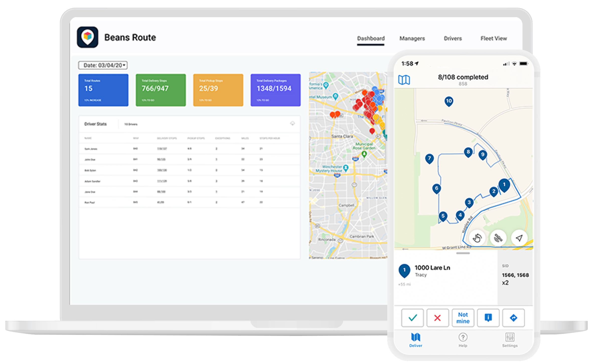Tap the blue navigation directions button

[513, 318]
